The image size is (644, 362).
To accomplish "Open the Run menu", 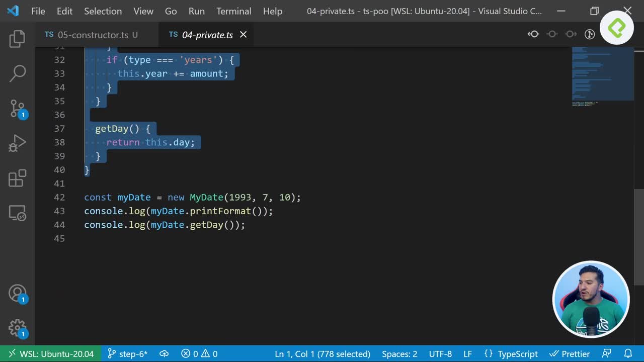I will [x=197, y=11].
